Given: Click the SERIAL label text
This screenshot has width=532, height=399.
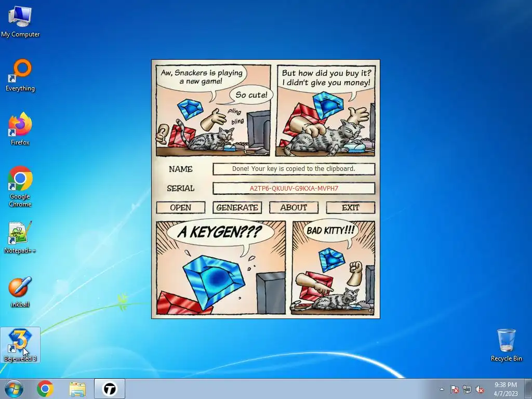Looking at the screenshot, I should click(180, 188).
